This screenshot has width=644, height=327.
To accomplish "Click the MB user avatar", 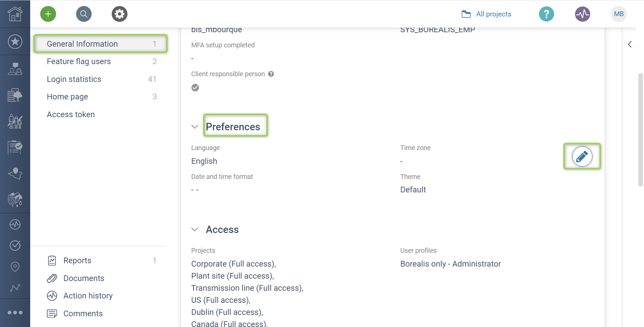I will point(619,14).
